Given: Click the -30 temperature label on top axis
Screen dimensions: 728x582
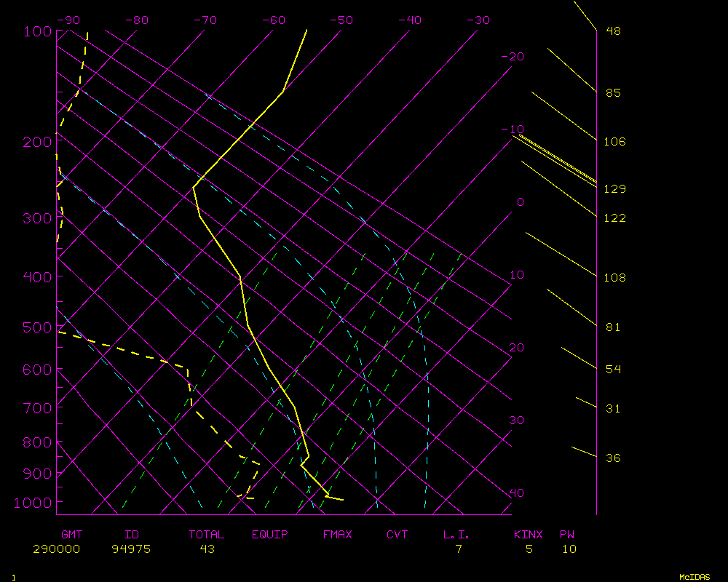Looking at the screenshot, I should click(x=478, y=20).
